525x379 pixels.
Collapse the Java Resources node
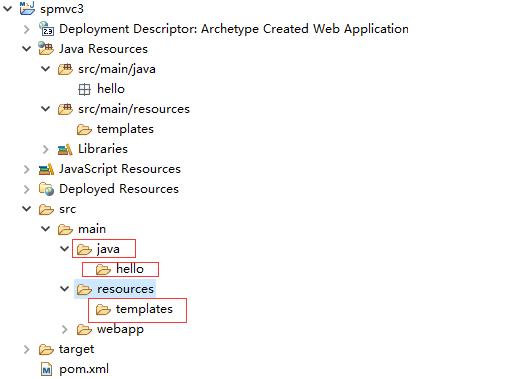point(26,49)
